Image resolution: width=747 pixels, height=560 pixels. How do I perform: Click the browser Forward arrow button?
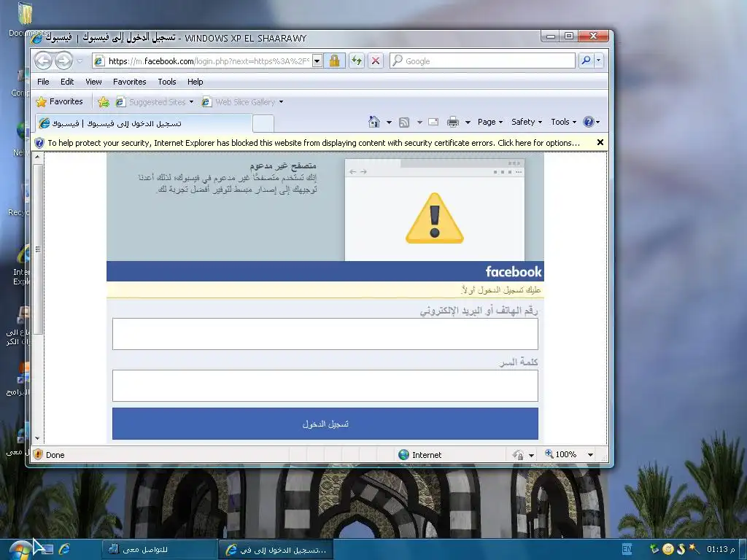[63, 61]
